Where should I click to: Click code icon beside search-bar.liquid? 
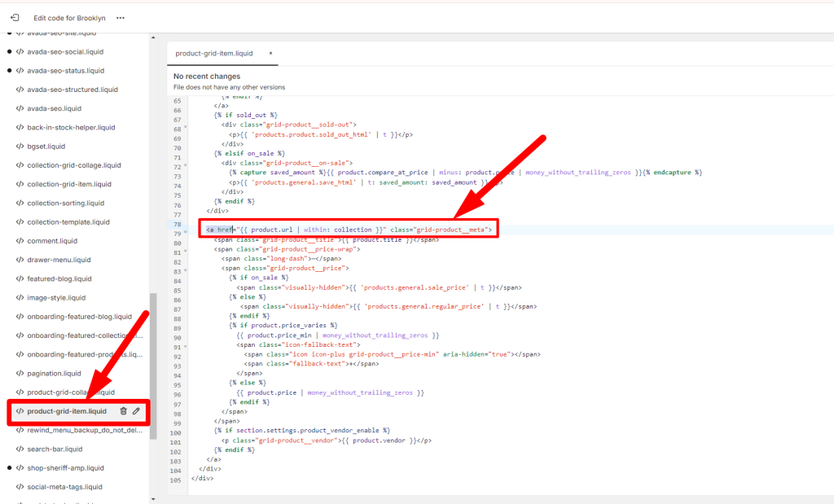coord(20,449)
